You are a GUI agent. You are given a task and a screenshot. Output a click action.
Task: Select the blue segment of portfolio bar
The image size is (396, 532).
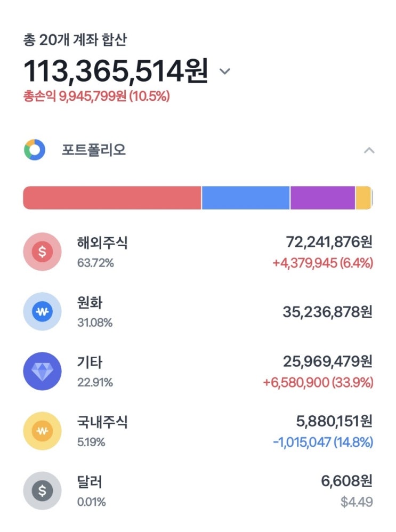[x=246, y=198]
